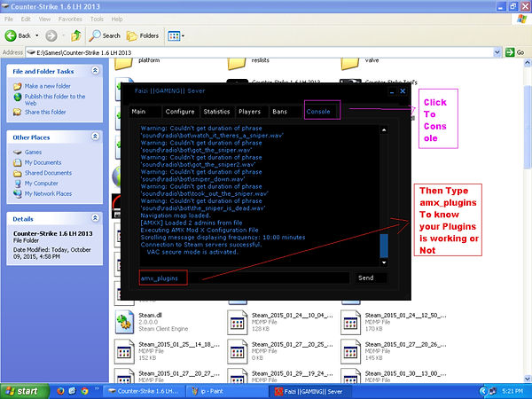Screen dimensions: 532x399
Task: Close the Faizi GAMING Sever window
Action: tap(403, 91)
